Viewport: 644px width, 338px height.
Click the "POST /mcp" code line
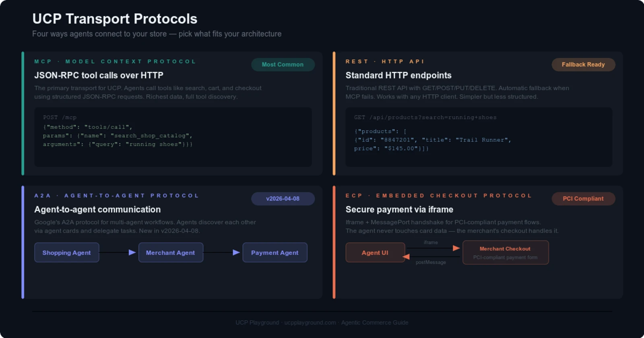click(x=60, y=117)
